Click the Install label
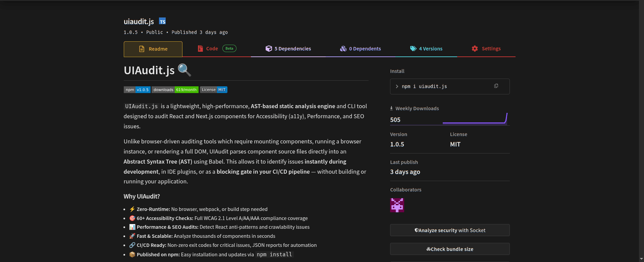Viewport: 644px width, 262px height. pyautogui.click(x=397, y=71)
